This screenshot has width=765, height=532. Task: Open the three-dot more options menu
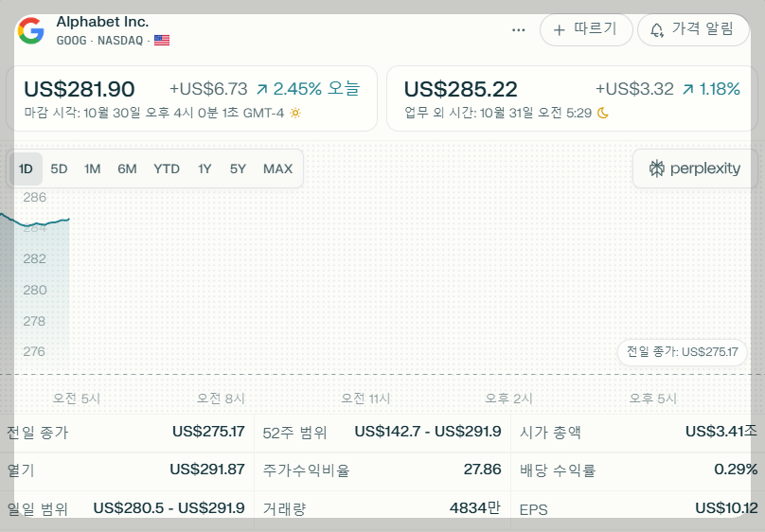[x=518, y=30]
